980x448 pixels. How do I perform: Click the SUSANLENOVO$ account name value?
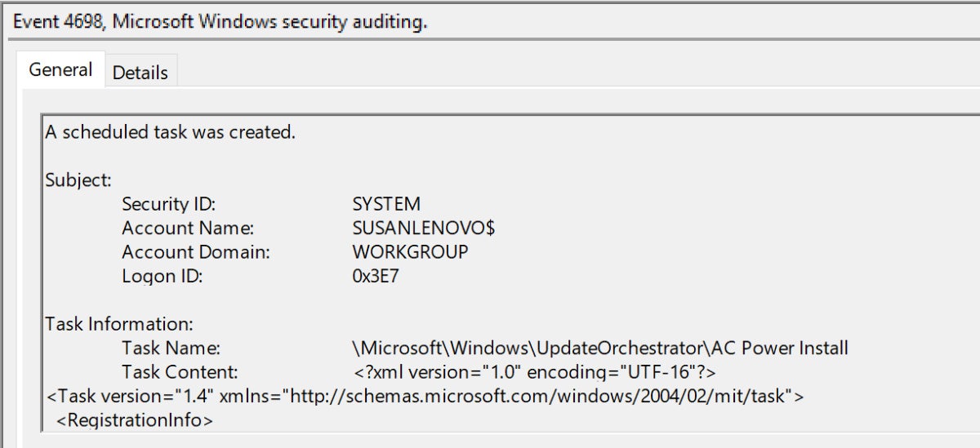[424, 228]
